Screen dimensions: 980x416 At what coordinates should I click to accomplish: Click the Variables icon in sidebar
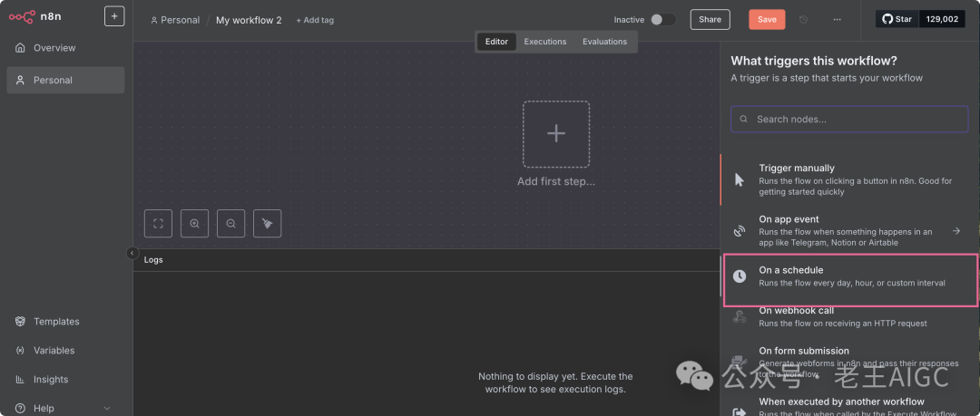click(x=21, y=351)
